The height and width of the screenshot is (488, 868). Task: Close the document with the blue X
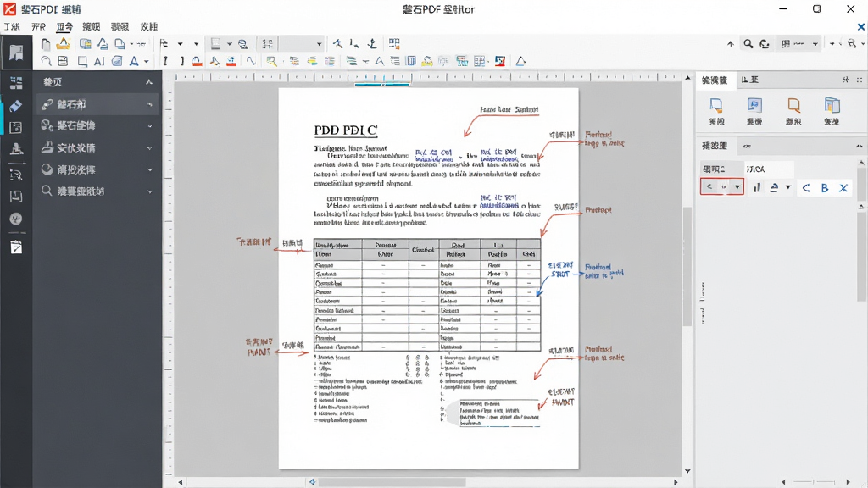(861, 26)
